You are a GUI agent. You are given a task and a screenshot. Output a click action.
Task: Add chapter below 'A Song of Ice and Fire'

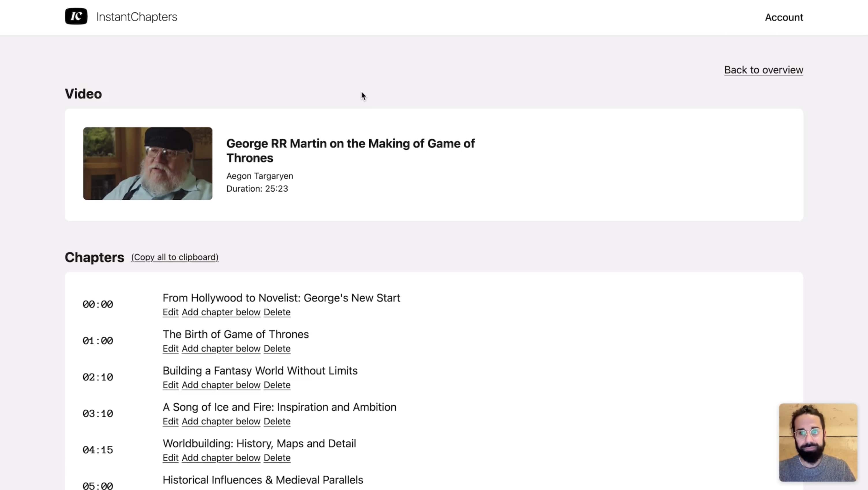(x=221, y=421)
